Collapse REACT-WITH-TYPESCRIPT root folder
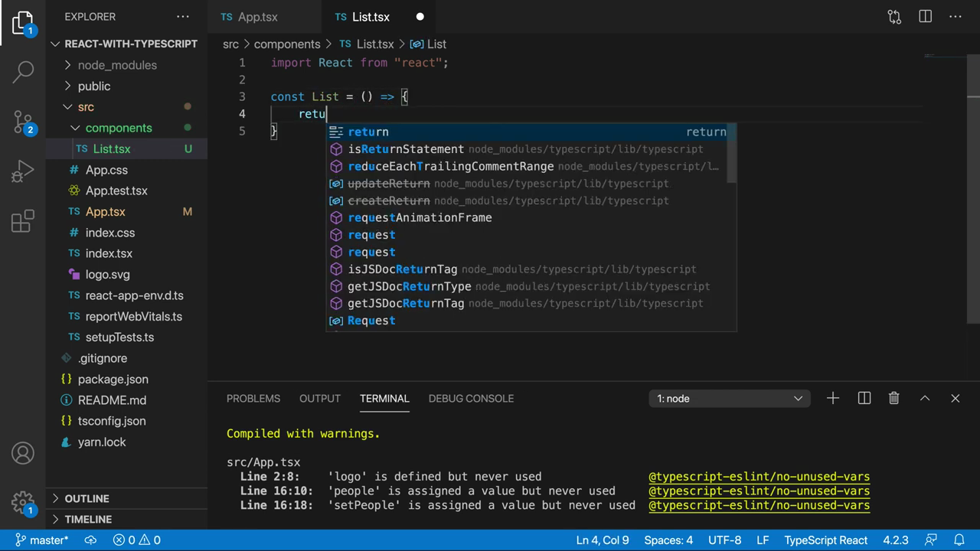 pyautogui.click(x=126, y=44)
